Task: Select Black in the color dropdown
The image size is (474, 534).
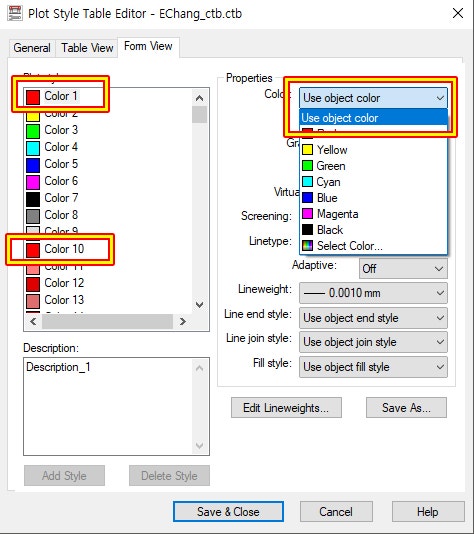Action: click(x=374, y=230)
